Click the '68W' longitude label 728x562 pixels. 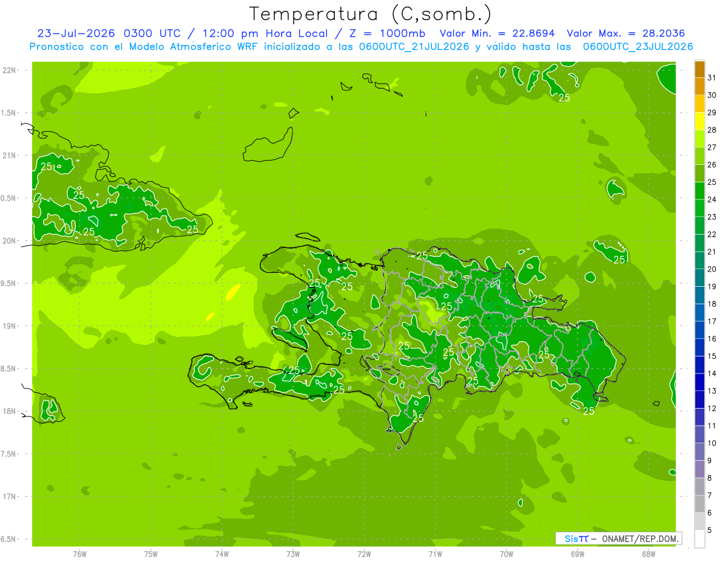pos(648,554)
